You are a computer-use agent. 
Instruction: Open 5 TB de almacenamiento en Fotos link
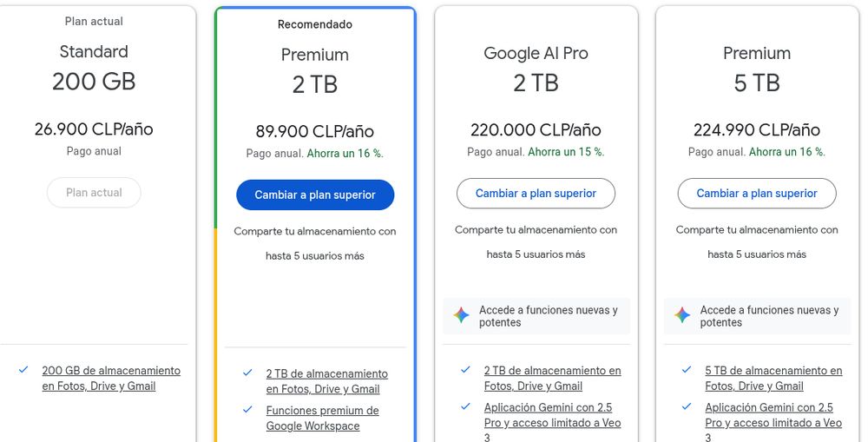[773, 378]
